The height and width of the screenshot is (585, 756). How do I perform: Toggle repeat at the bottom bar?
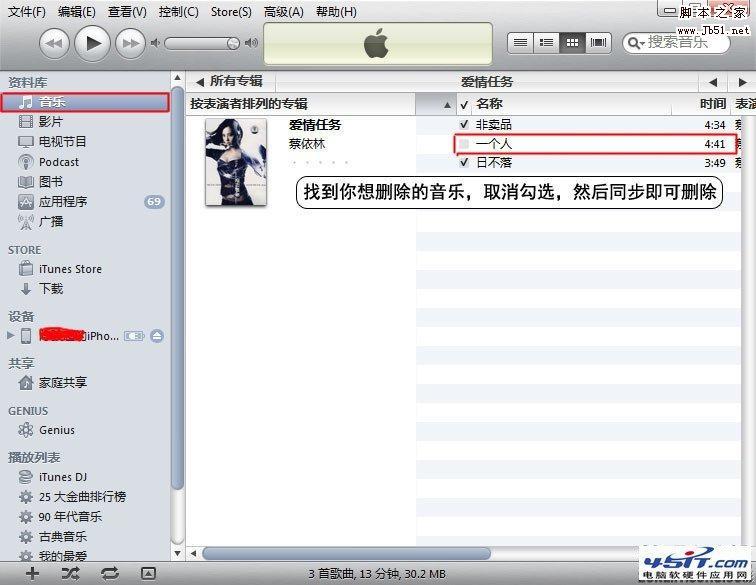[x=109, y=573]
